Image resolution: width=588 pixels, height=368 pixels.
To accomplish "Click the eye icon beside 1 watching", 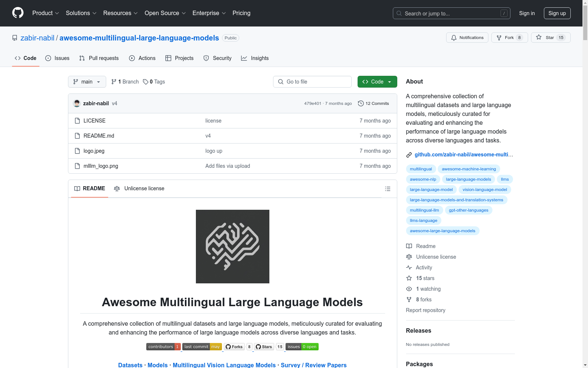I will [x=409, y=289].
